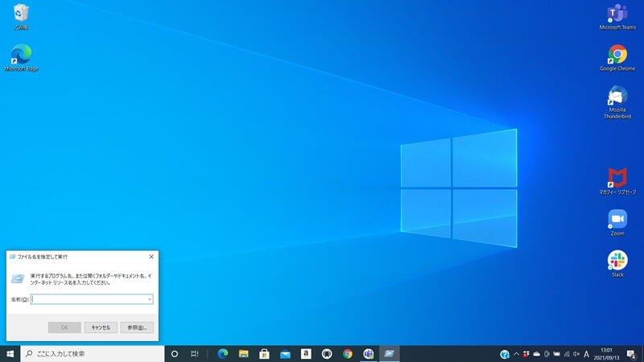Click the OK button in Run dialog
The width and height of the screenshot is (644, 362).
64,327
